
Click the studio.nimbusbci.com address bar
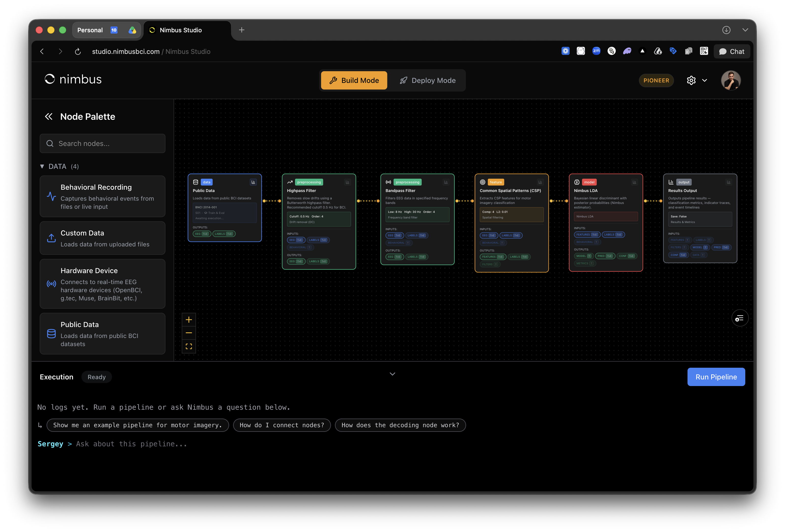[151, 52]
